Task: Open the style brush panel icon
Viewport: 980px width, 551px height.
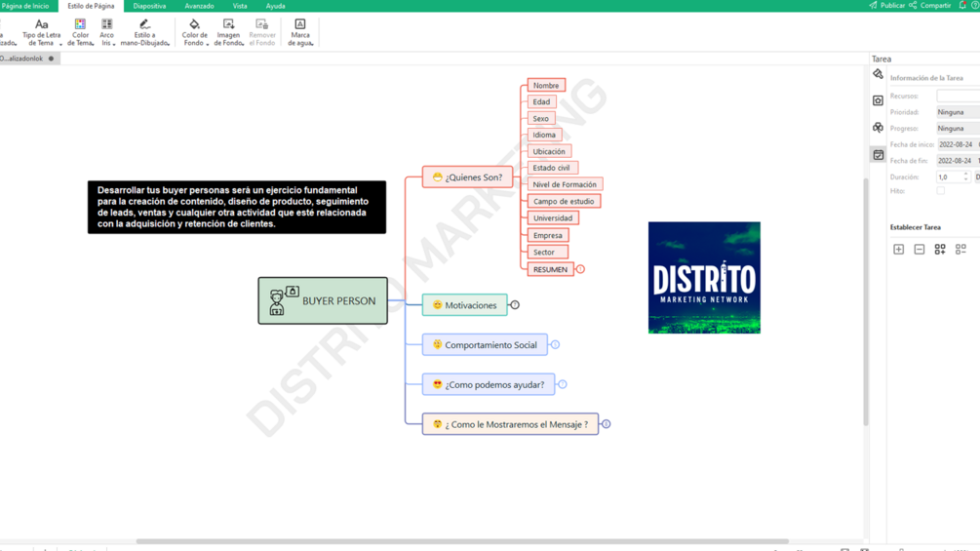Action: click(x=879, y=74)
